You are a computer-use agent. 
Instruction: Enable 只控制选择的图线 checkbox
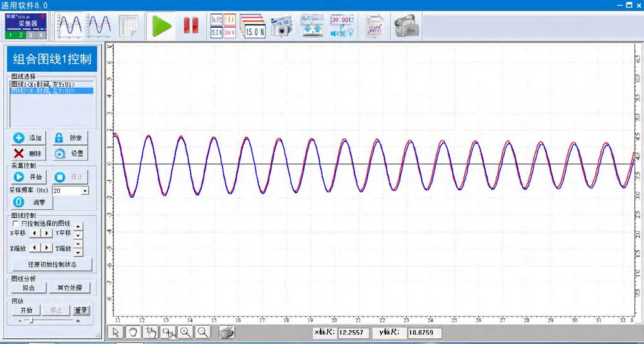pos(16,224)
